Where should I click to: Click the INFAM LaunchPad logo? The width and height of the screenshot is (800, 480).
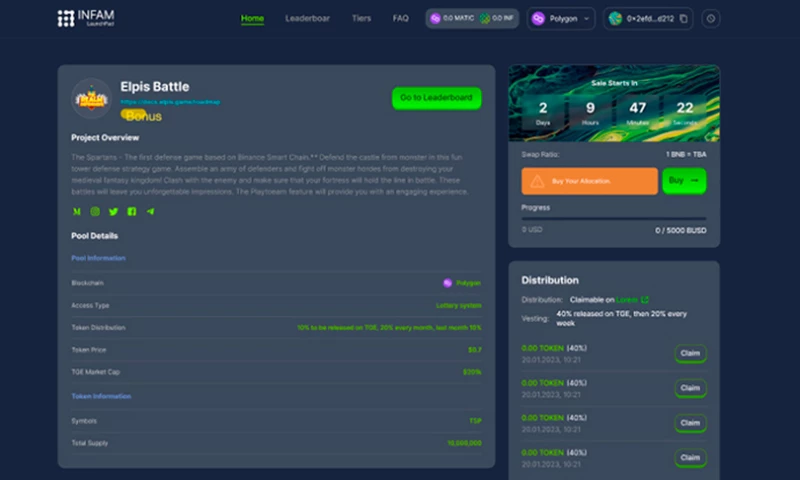click(86, 18)
